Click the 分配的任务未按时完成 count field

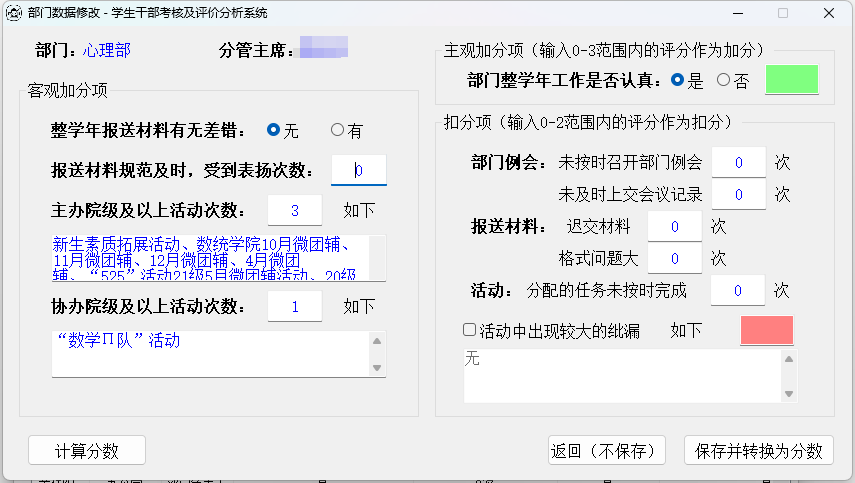(x=737, y=291)
